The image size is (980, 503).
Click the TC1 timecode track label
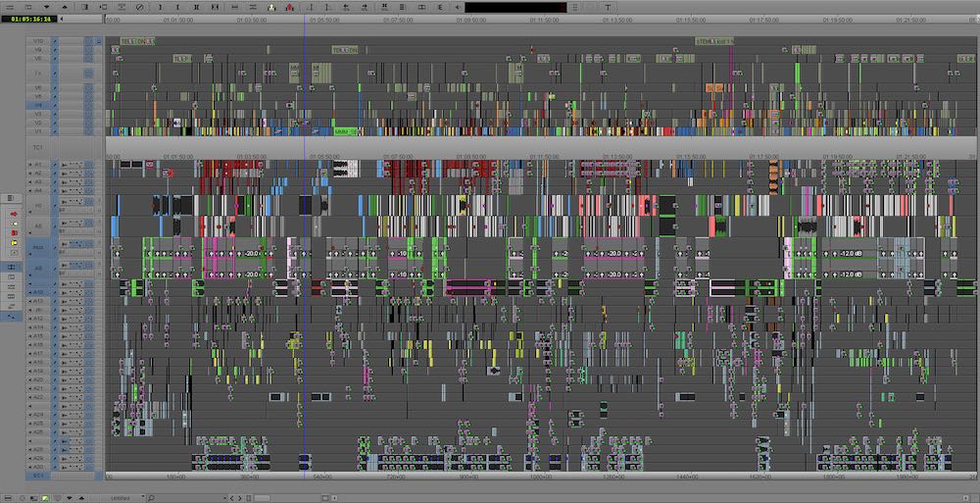(38, 147)
